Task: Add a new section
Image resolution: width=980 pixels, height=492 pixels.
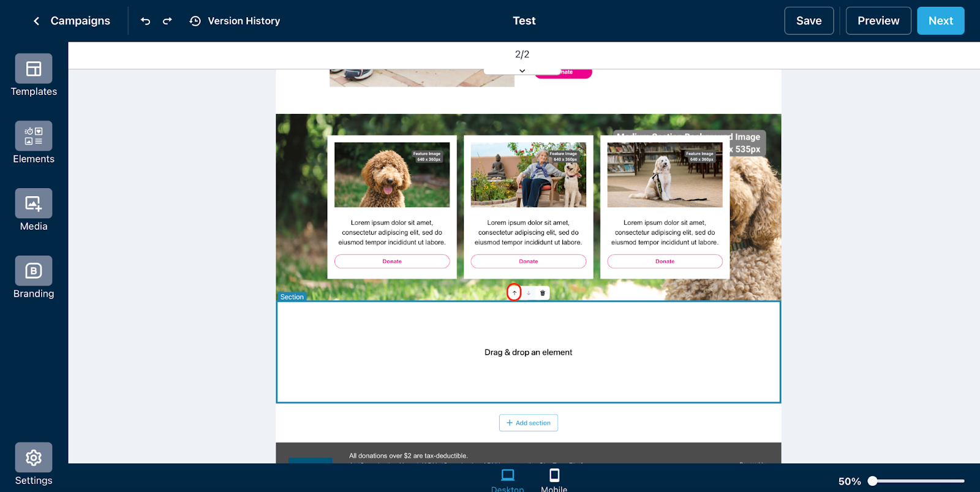Action: coord(529,423)
